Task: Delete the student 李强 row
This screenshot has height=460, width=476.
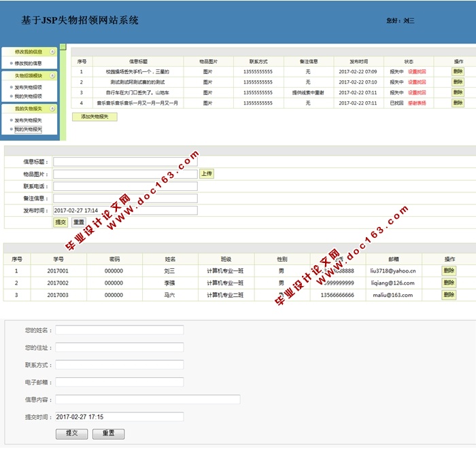Action: 449,283
